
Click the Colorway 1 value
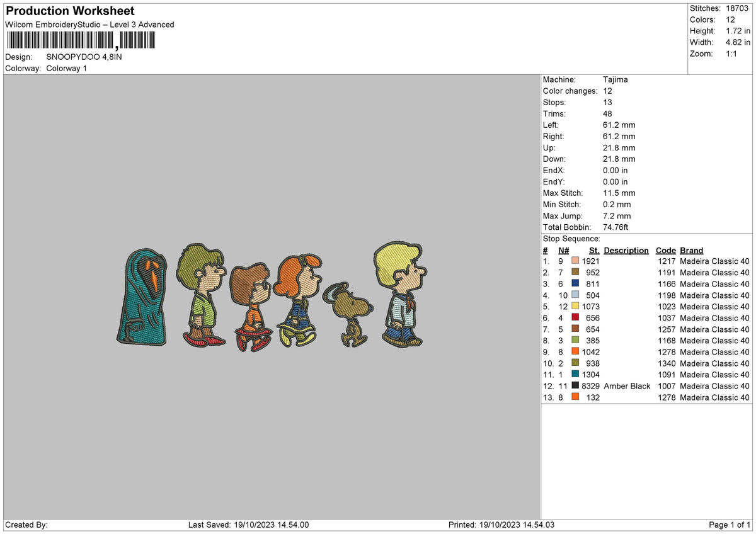point(67,68)
